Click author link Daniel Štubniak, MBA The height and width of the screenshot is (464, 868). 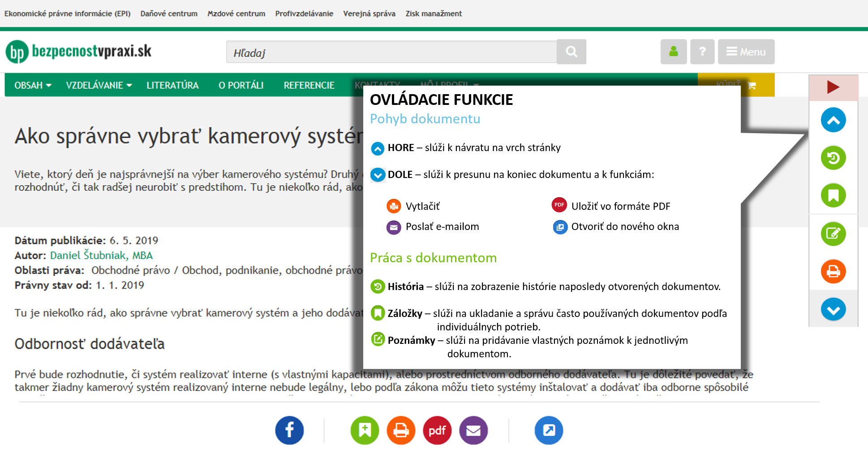click(x=101, y=256)
